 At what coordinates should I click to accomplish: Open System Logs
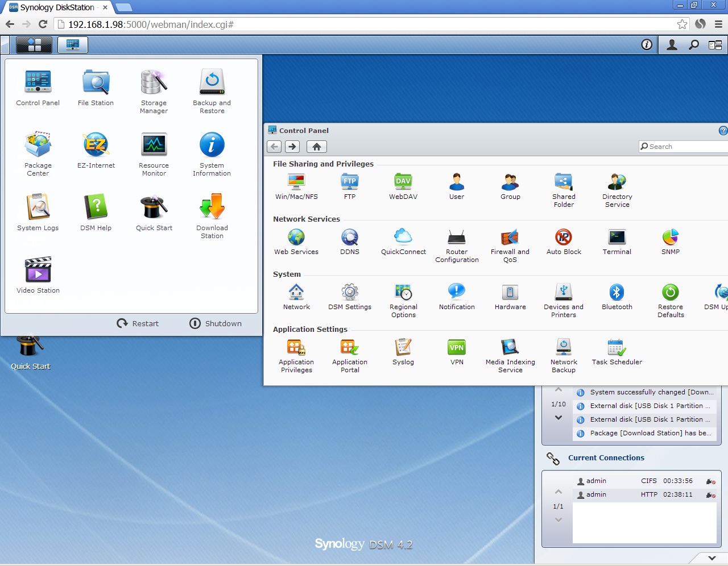coord(38,213)
